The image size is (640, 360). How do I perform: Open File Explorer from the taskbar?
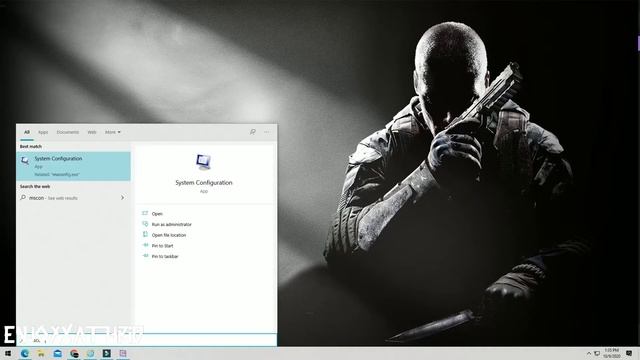coord(41,353)
